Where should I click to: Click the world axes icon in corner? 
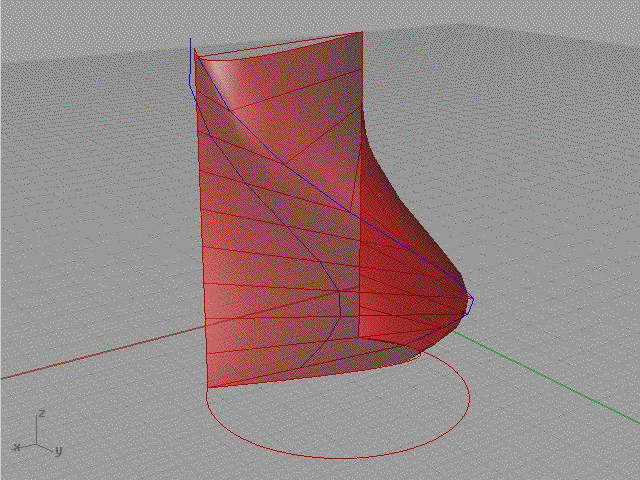click(37, 433)
